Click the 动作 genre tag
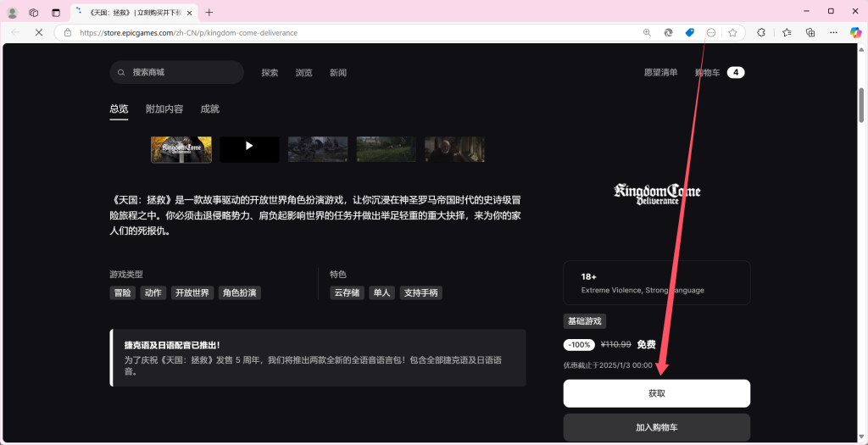 point(153,292)
